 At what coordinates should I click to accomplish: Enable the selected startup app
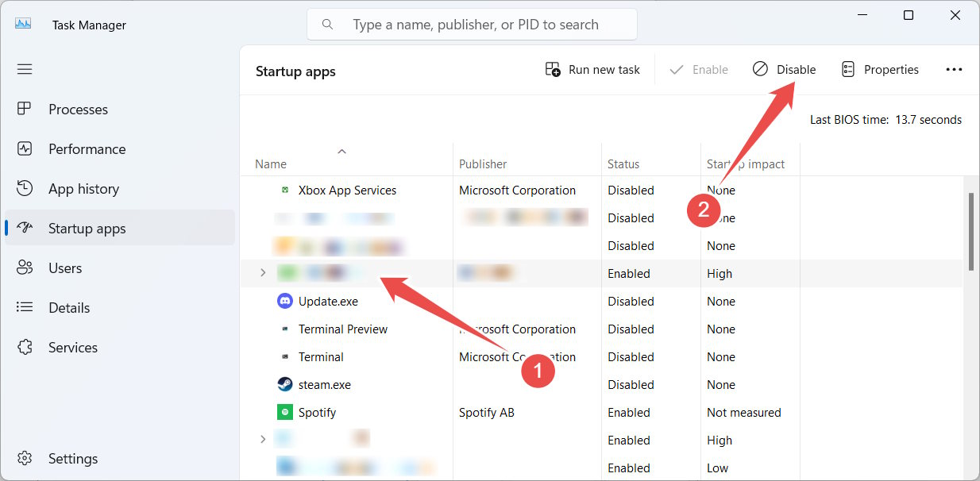pos(698,69)
